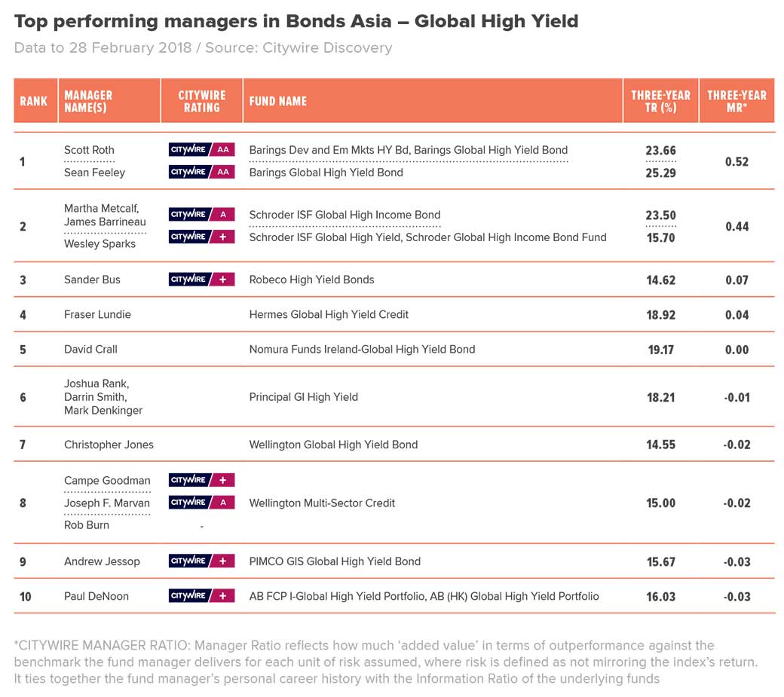Select the Three-Year TR (%) column header
This screenshot has width=784, height=697.
tap(660, 101)
